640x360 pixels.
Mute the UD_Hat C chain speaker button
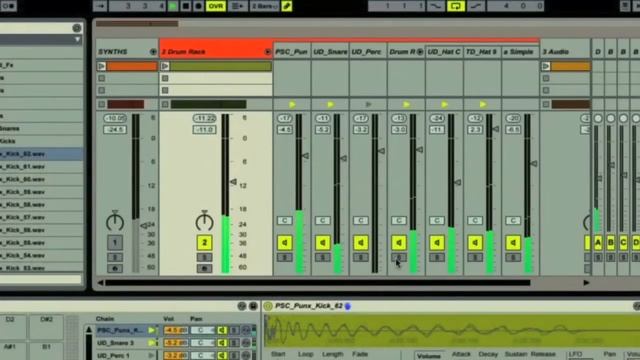(437, 242)
